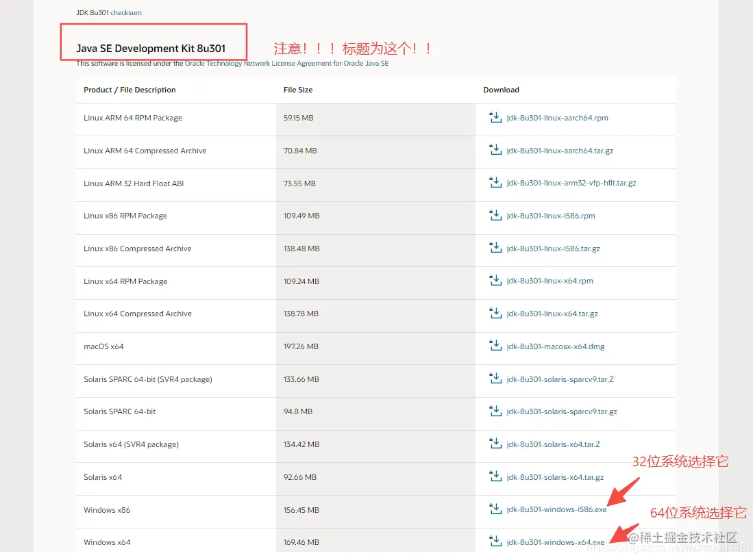Image resolution: width=753 pixels, height=560 pixels.
Task: Download jdk-8u301-solaris-sparcv9.tar.gz link
Action: pyautogui.click(x=561, y=411)
